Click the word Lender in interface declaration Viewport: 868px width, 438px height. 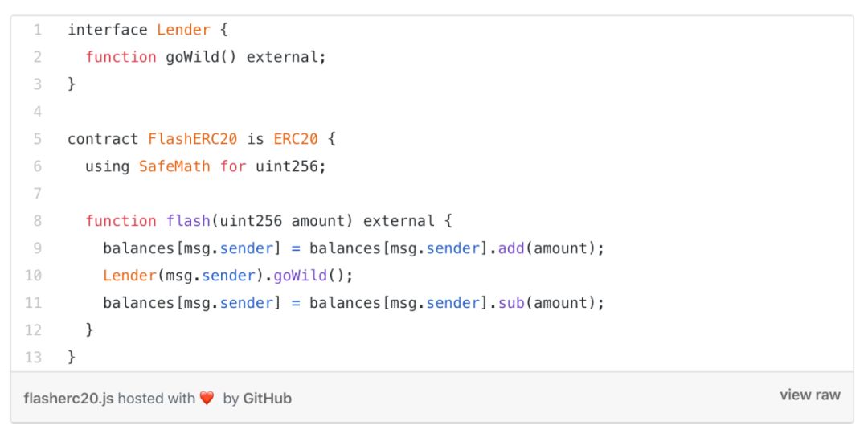click(183, 30)
